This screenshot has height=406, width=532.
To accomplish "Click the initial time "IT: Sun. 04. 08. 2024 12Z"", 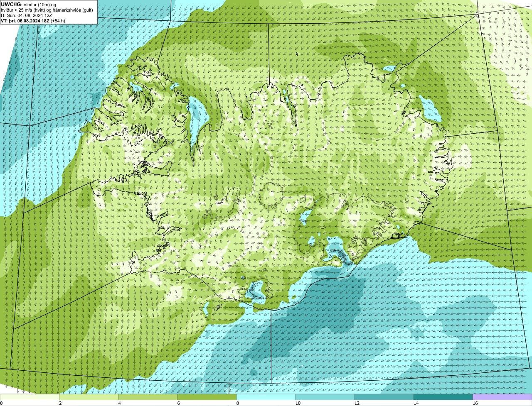I will point(26,15).
